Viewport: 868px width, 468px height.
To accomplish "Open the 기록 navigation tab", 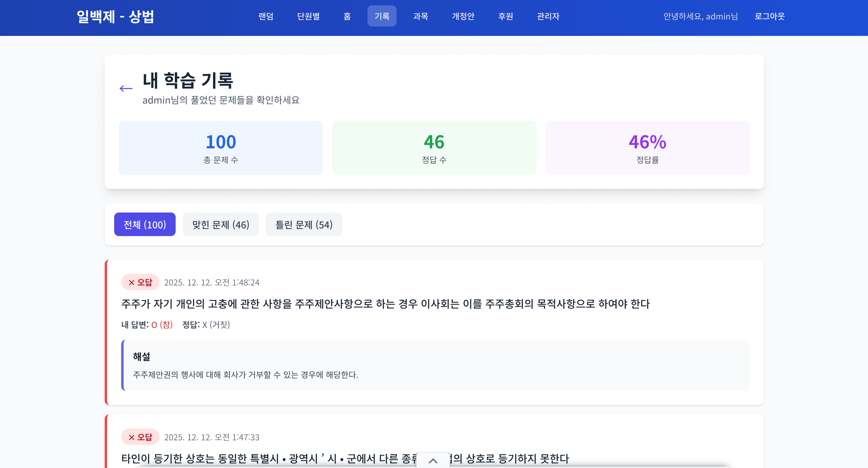I will click(x=382, y=16).
